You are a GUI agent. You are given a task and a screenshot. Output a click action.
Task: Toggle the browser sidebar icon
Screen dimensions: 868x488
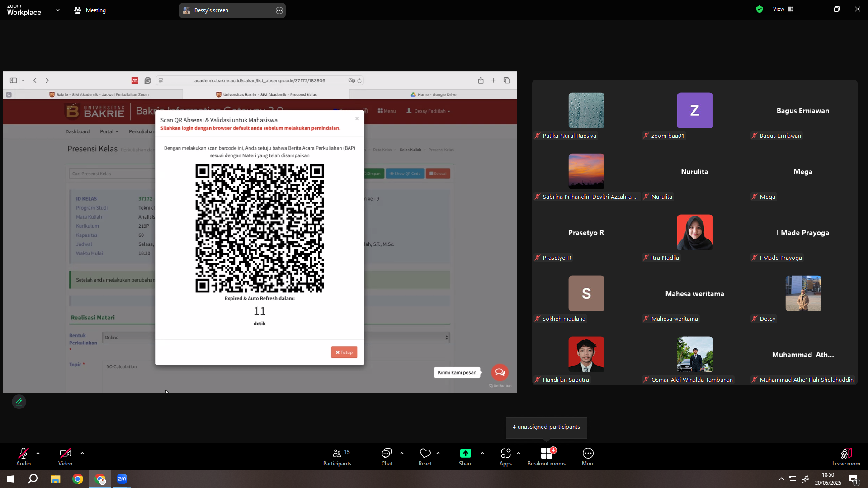click(x=14, y=80)
